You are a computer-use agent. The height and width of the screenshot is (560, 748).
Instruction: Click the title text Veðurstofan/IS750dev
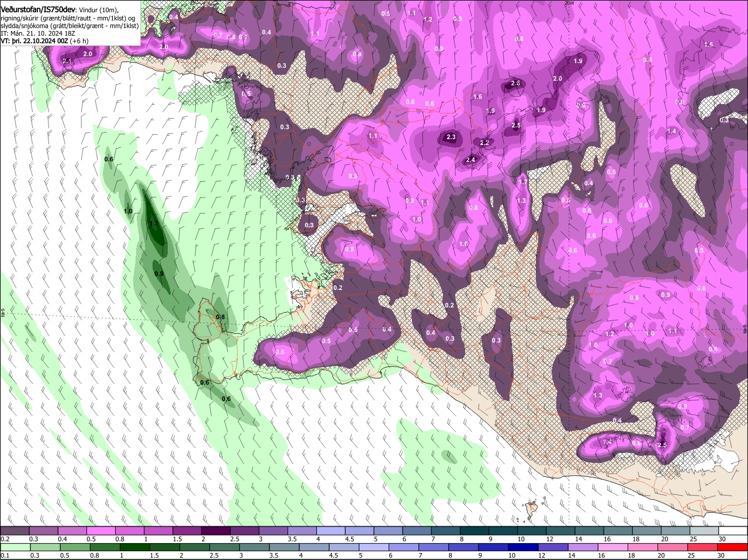point(38,10)
